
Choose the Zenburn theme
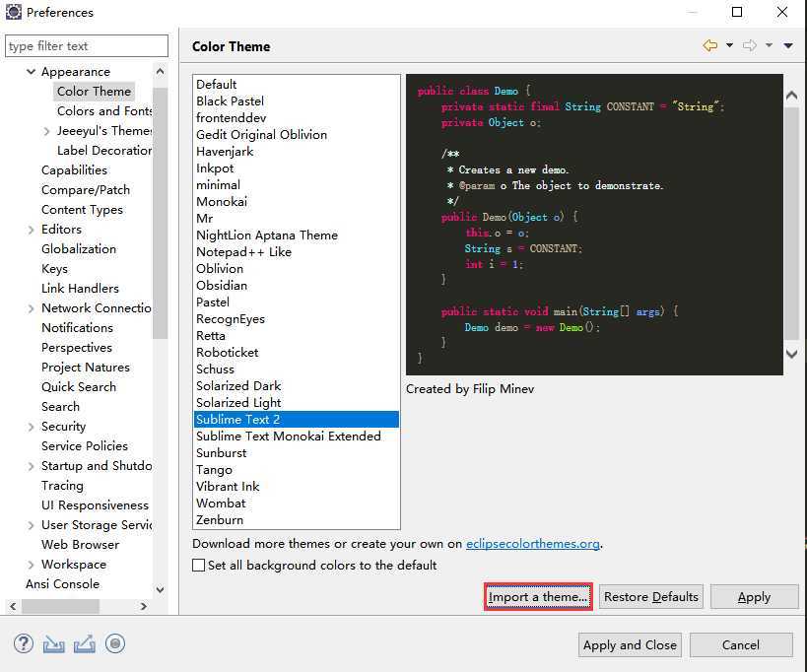pos(296,519)
